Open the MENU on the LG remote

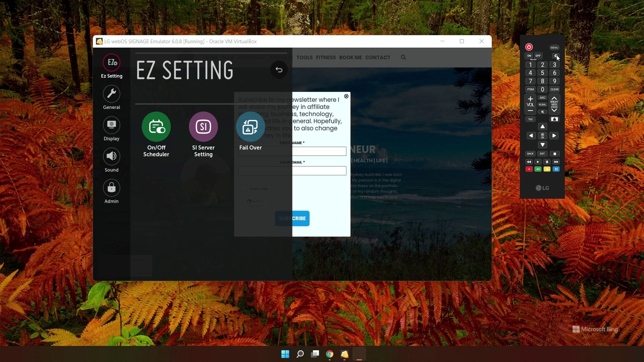pyautogui.click(x=555, y=47)
